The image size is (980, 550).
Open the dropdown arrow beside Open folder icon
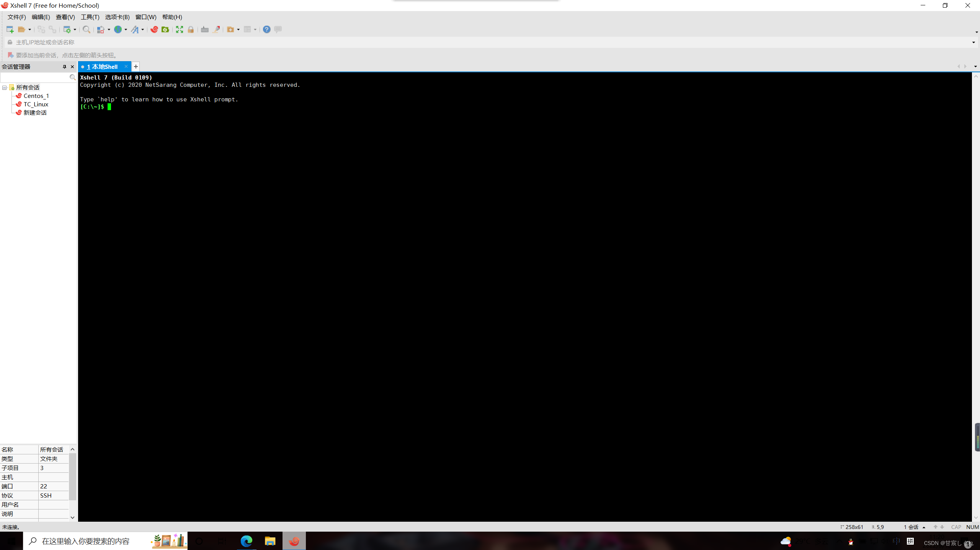click(29, 29)
